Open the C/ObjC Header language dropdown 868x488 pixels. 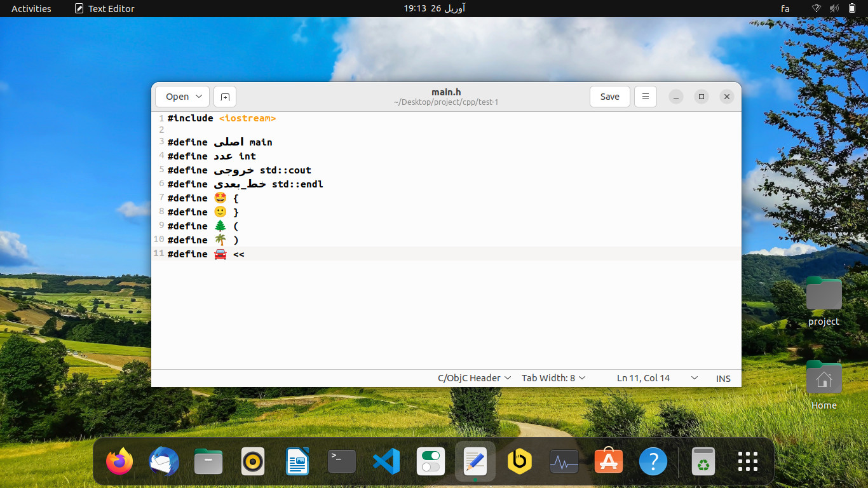[474, 378]
